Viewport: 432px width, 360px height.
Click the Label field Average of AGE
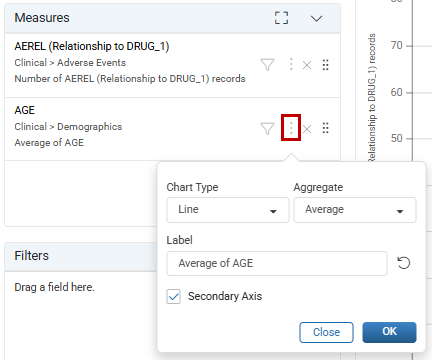point(277,263)
